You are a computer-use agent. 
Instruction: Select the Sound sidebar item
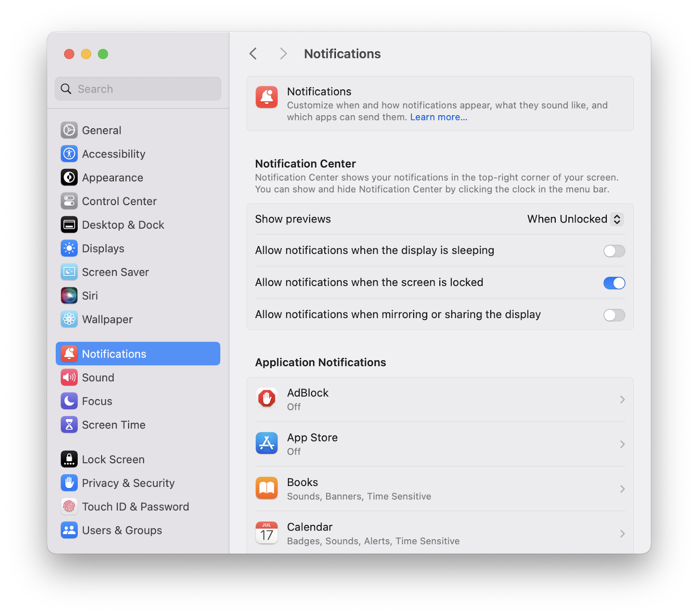[x=138, y=377]
